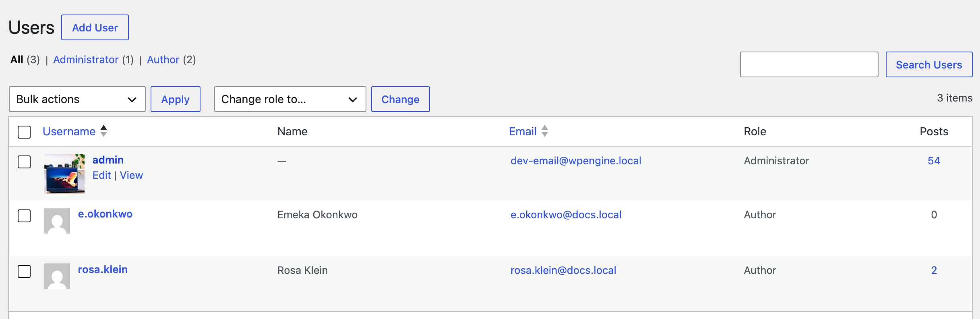
Task: Filter users by Administrator role
Action: 86,60
